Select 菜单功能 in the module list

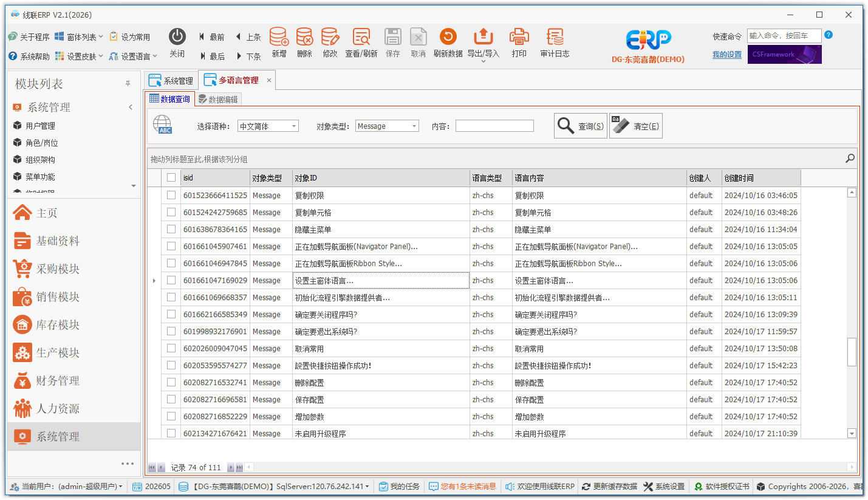click(40, 177)
